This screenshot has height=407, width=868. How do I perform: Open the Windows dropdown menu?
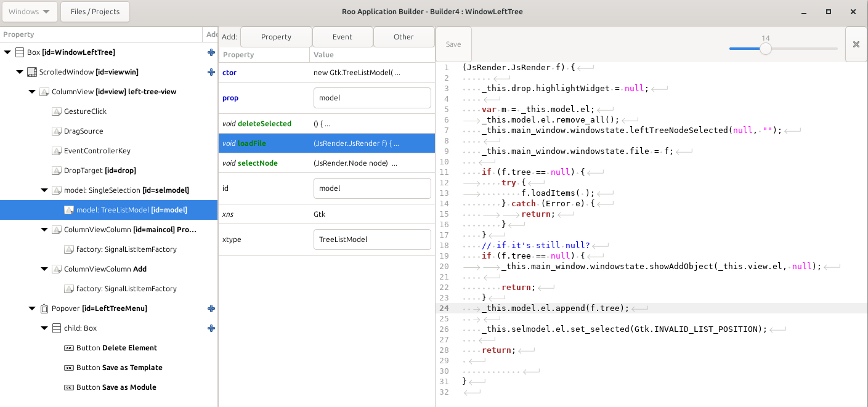30,12
